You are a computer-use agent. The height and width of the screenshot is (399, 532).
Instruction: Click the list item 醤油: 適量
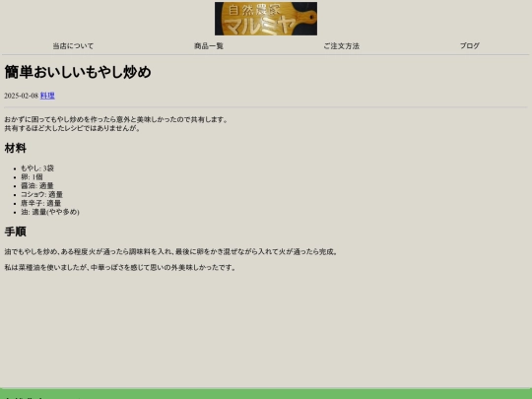tap(37, 185)
